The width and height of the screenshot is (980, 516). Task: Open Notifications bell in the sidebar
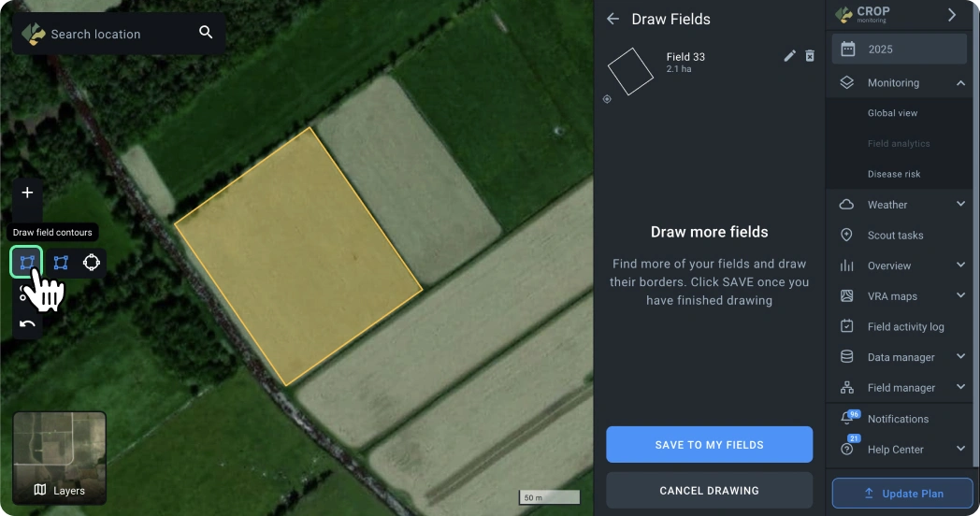click(847, 418)
